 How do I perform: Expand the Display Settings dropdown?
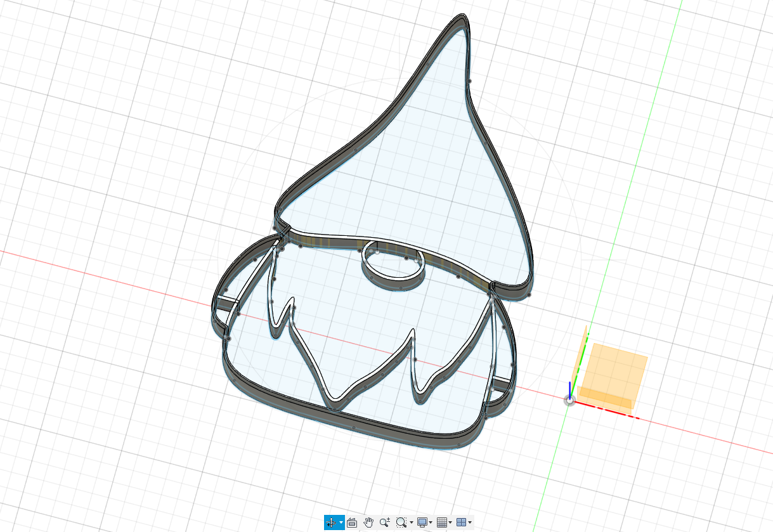click(430, 522)
